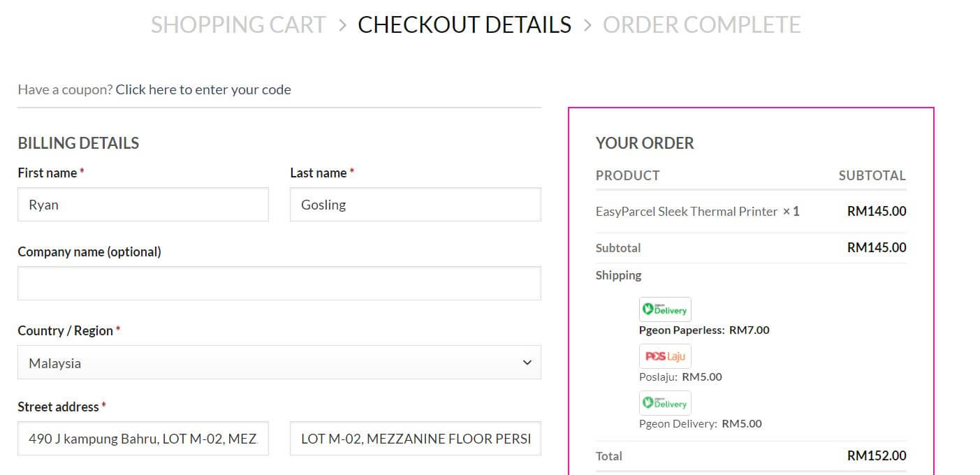
Task: Select the Checkout Details breadcrumb heading
Action: pyautogui.click(x=463, y=24)
